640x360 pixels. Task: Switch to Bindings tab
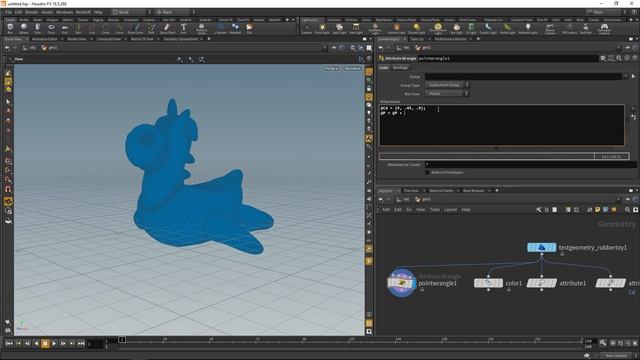pyautogui.click(x=400, y=67)
